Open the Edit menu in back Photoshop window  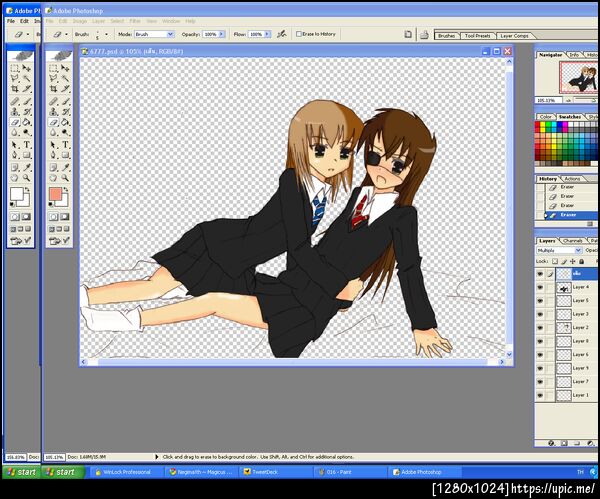24,21
